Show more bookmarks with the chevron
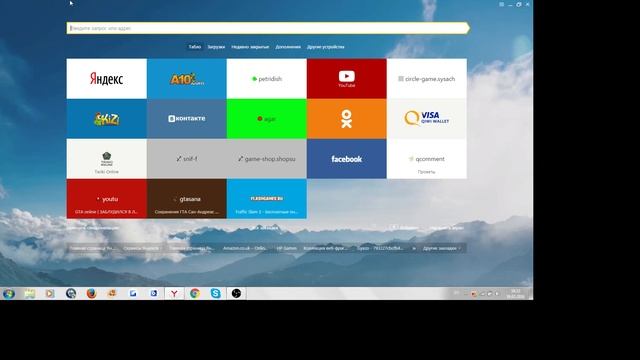 point(414,248)
